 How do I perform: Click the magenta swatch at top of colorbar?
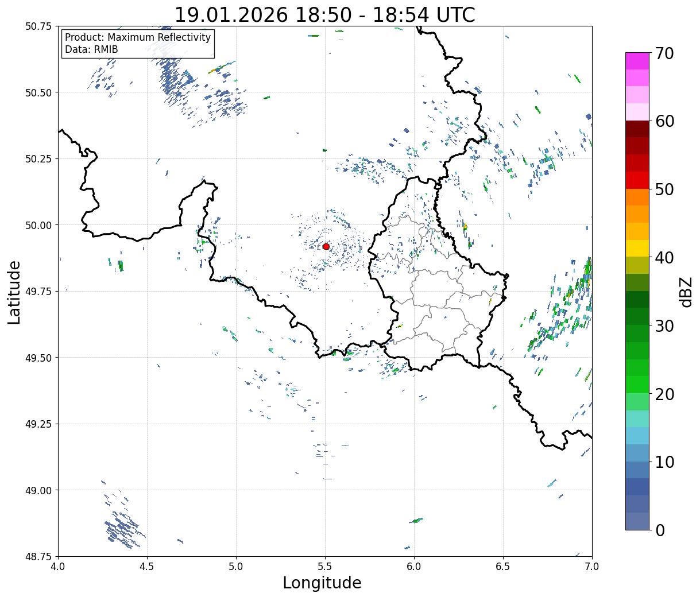coord(637,61)
